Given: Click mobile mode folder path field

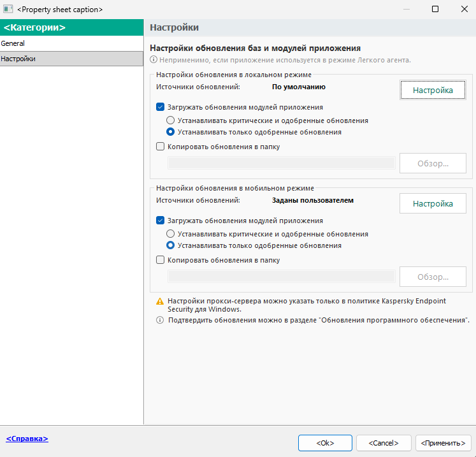Looking at the screenshot, I should tap(282, 277).
